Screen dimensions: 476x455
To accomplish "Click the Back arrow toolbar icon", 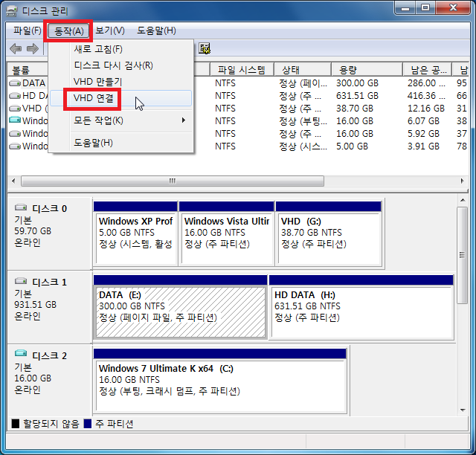I will tap(16, 48).
